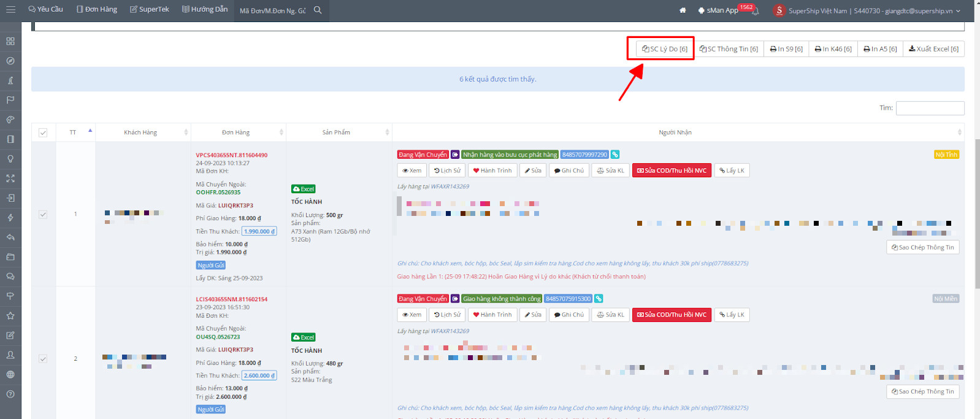
Task: Go to home via house icon
Action: [683, 10]
